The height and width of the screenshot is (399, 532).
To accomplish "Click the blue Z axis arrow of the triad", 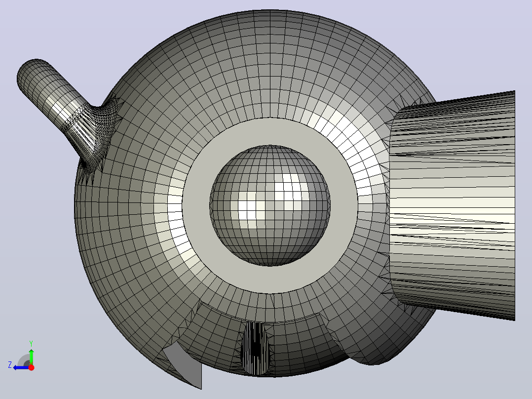I will (x=21, y=367).
